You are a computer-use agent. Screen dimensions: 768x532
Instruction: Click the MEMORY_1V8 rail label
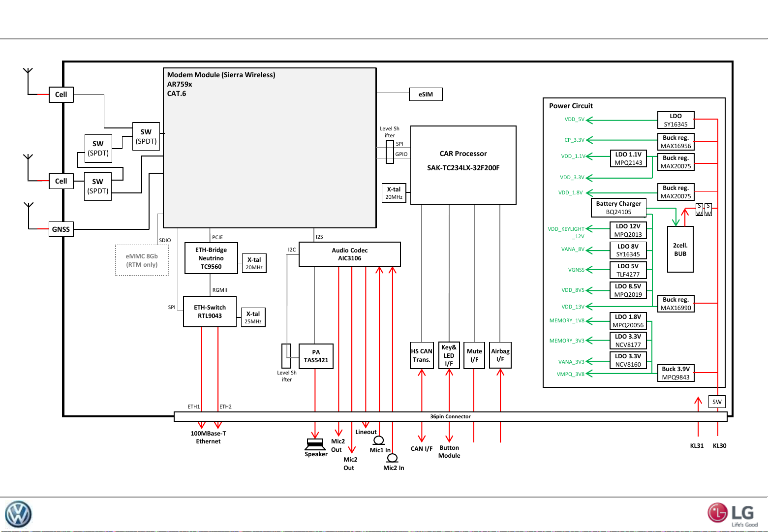point(567,321)
